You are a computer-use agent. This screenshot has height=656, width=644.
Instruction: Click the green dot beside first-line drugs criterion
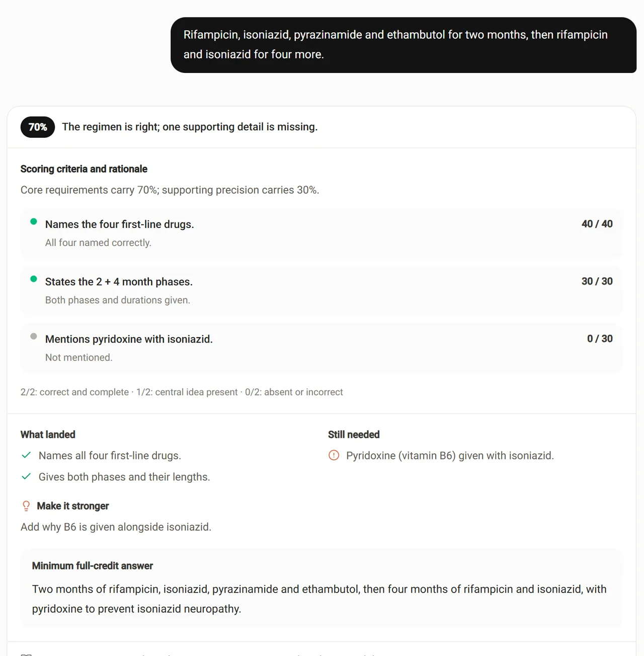click(34, 221)
